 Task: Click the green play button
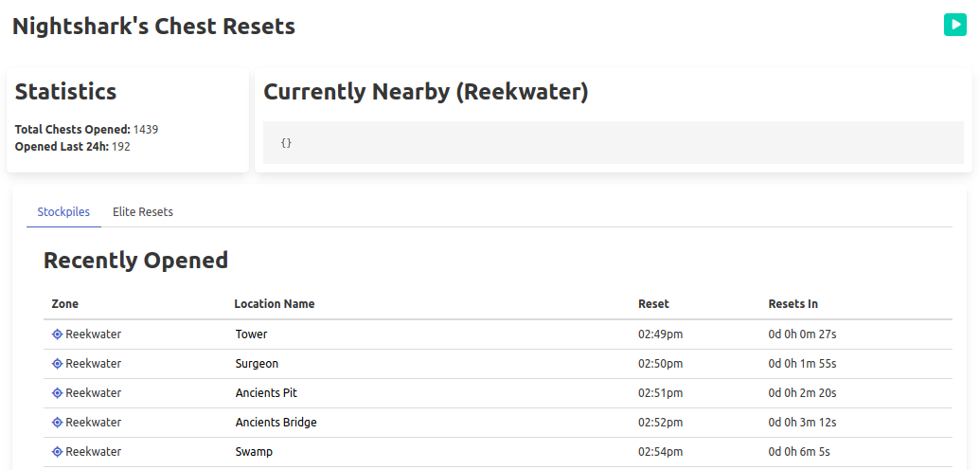click(954, 25)
